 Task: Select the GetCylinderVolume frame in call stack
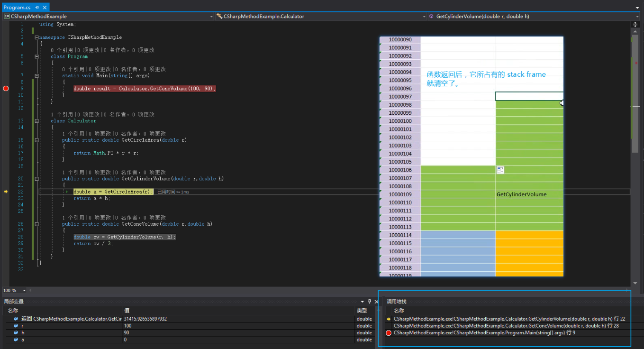coord(509,319)
